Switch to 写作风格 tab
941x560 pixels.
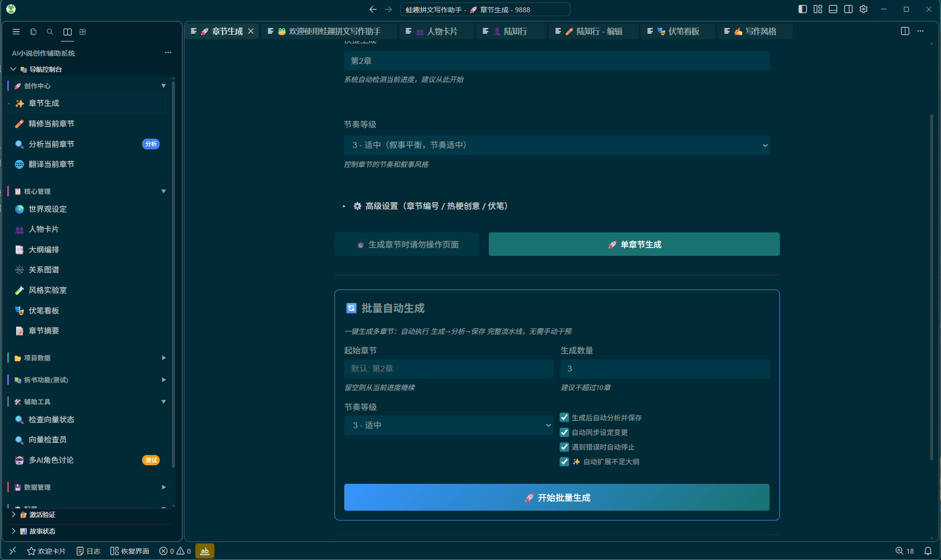click(755, 31)
